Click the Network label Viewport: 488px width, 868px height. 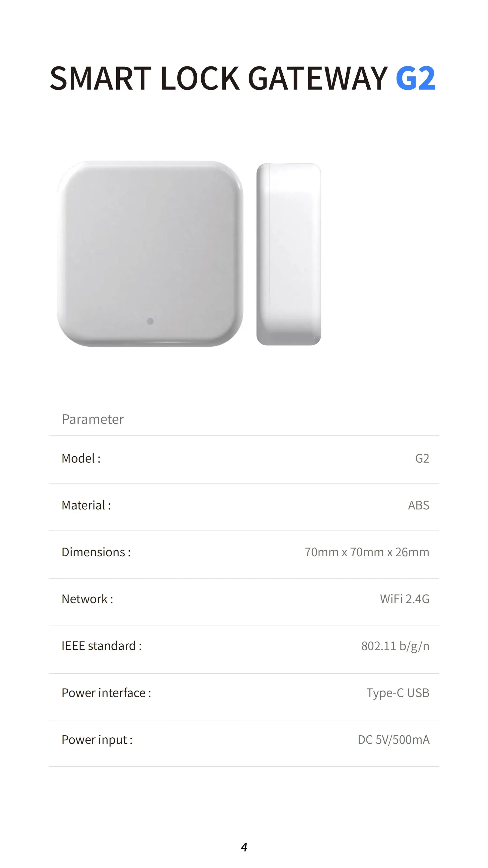pos(87,599)
